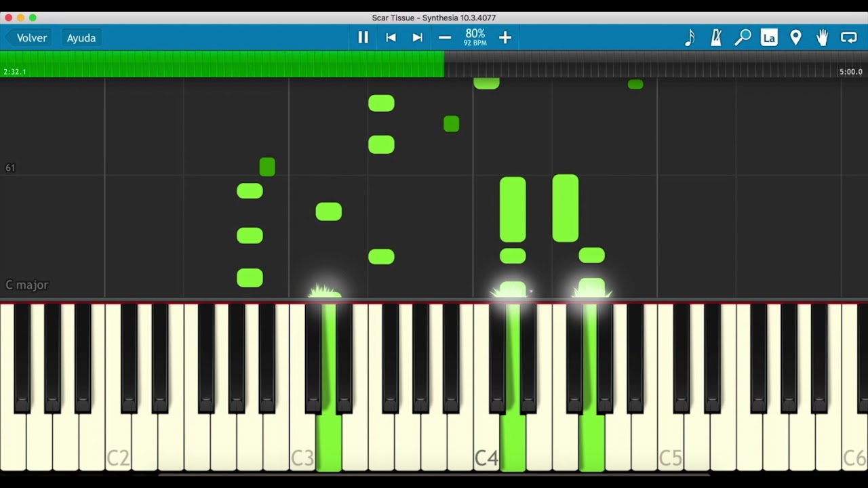Seek within the green progress bar
The height and width of the screenshot is (488, 868).
(222, 64)
